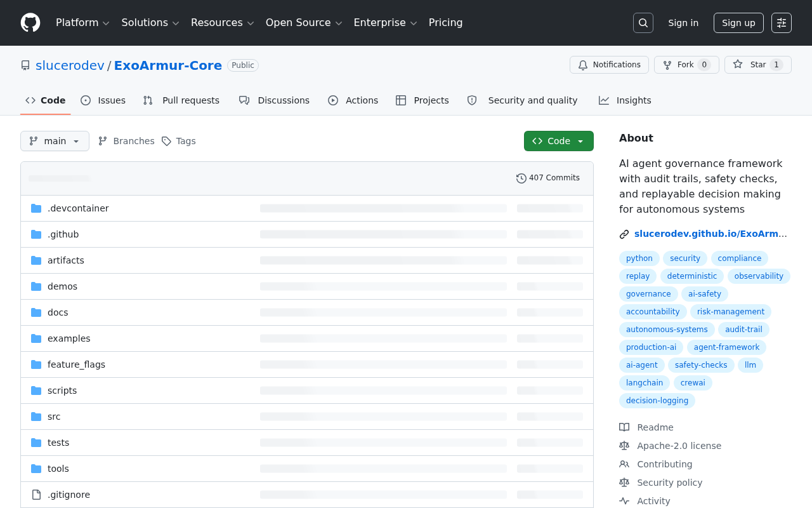Screen dimensions: 812x508
Task: Click the fork icon in Fork button
Action: (667, 65)
